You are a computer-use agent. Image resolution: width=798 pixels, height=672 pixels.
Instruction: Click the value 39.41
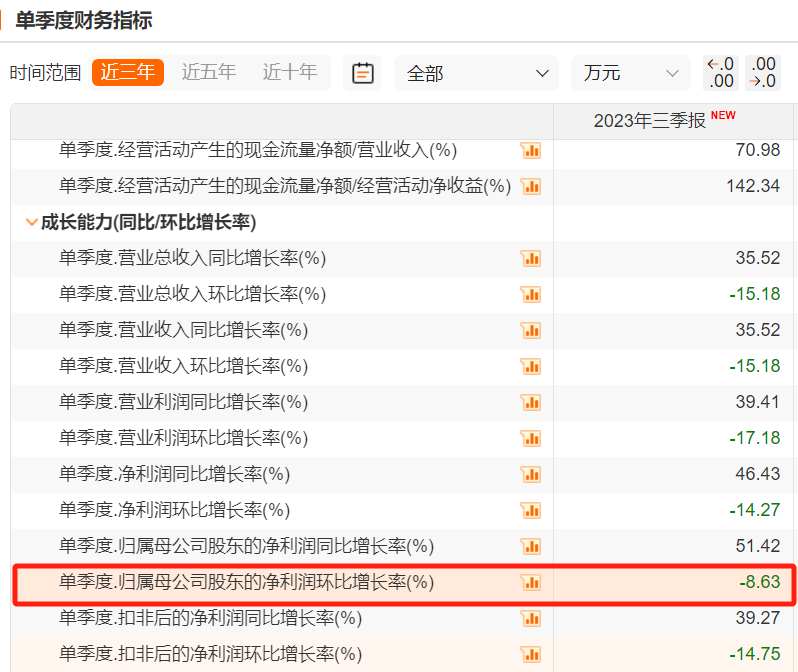click(x=758, y=402)
